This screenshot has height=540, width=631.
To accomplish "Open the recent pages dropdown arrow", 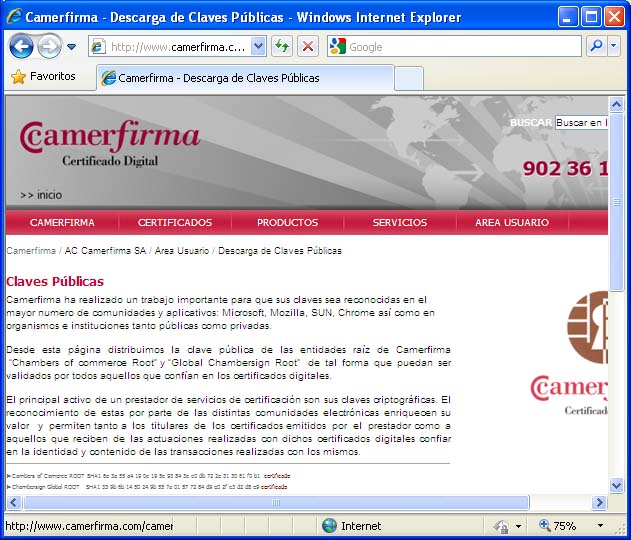I will pyautogui.click(x=72, y=47).
